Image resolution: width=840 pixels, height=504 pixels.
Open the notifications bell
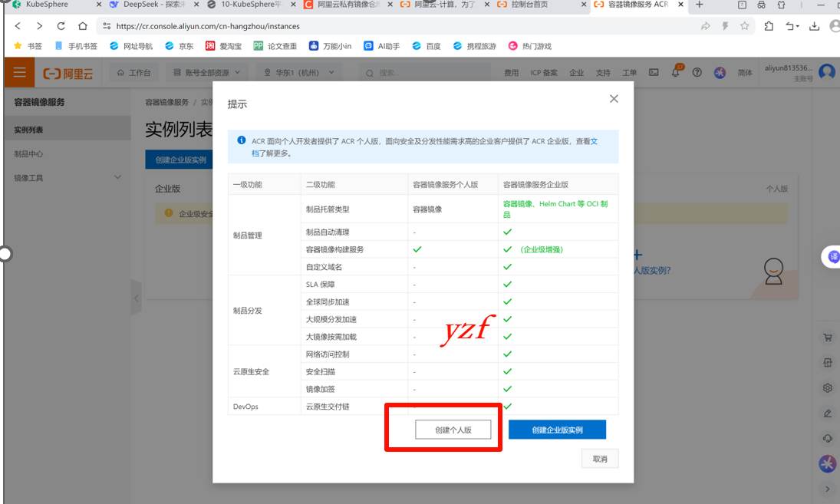[x=676, y=72]
